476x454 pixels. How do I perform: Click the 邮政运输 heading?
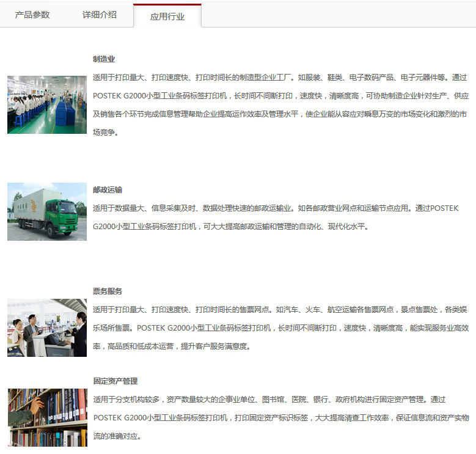click(x=108, y=190)
